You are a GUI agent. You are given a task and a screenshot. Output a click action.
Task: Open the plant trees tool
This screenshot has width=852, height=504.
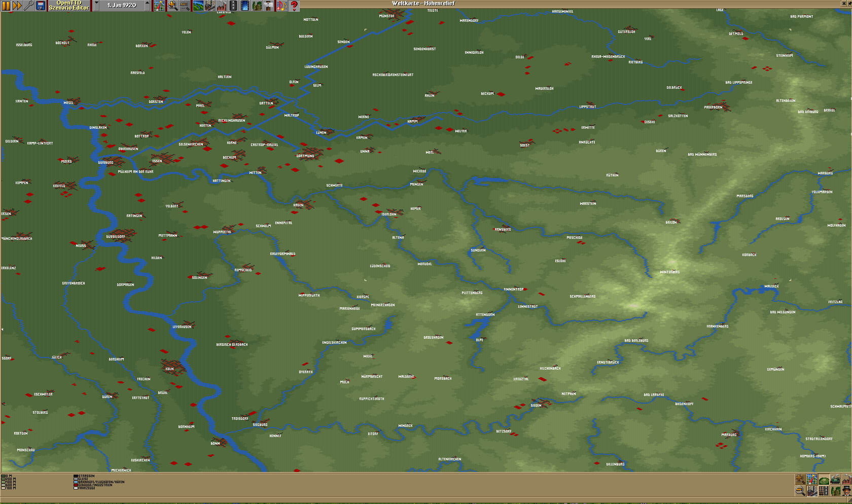257,6
